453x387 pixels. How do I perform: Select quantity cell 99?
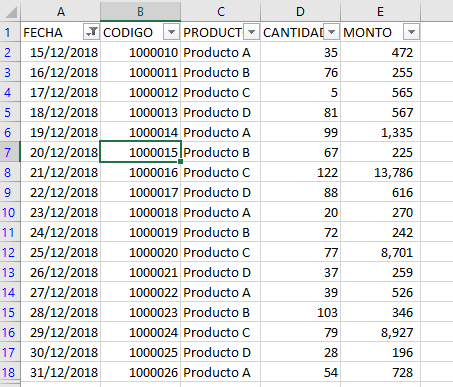tap(300, 132)
